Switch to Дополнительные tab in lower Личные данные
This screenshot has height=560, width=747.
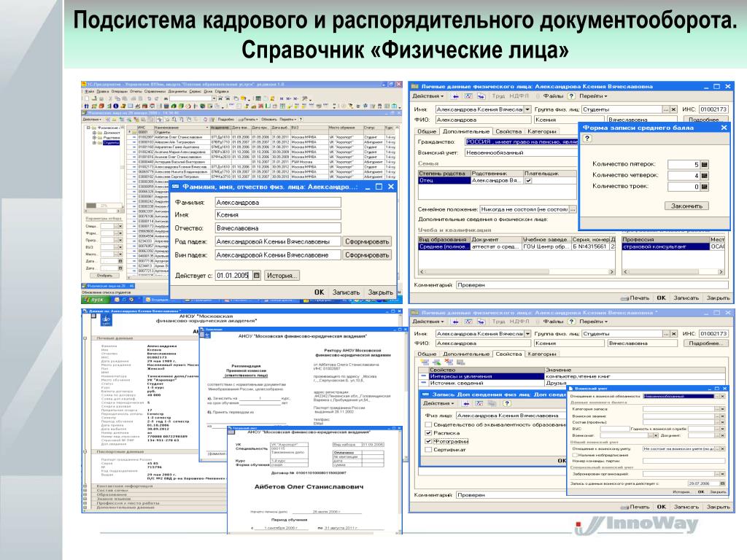tap(466, 354)
